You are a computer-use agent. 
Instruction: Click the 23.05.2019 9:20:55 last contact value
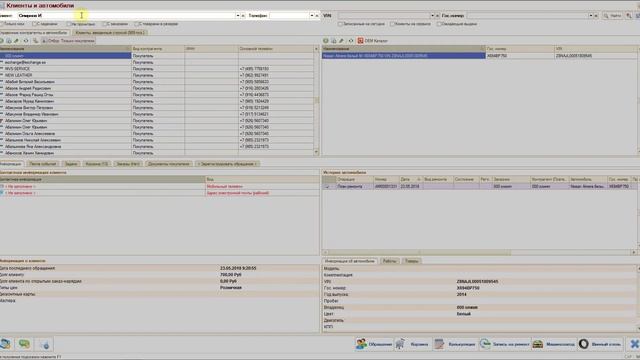(238, 268)
